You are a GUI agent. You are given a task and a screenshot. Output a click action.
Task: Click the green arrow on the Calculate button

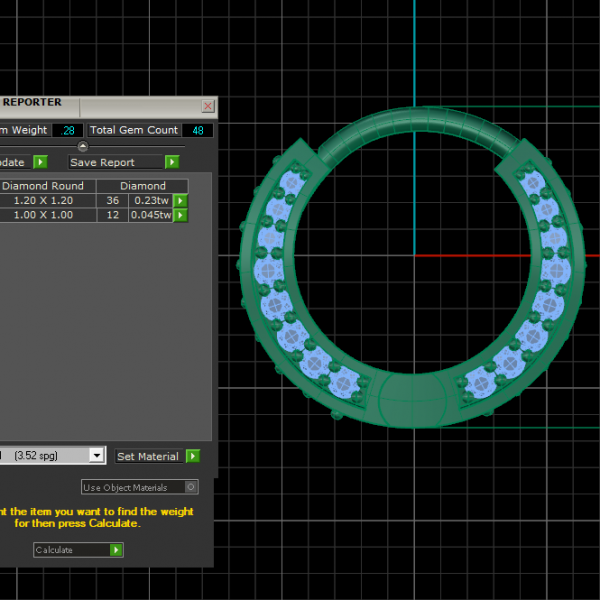coord(117,550)
